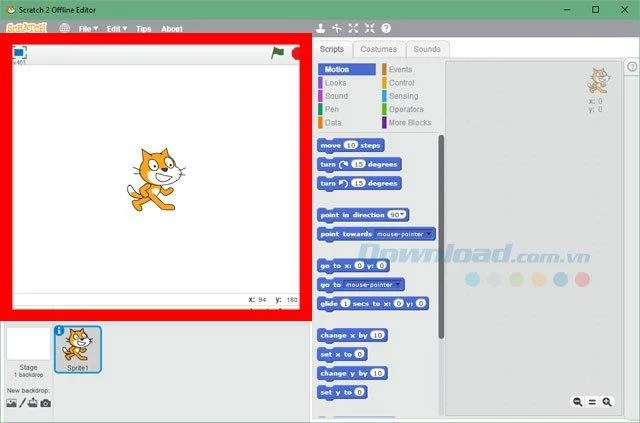
Task: Select the Delete scissors tool
Action: [x=337, y=28]
